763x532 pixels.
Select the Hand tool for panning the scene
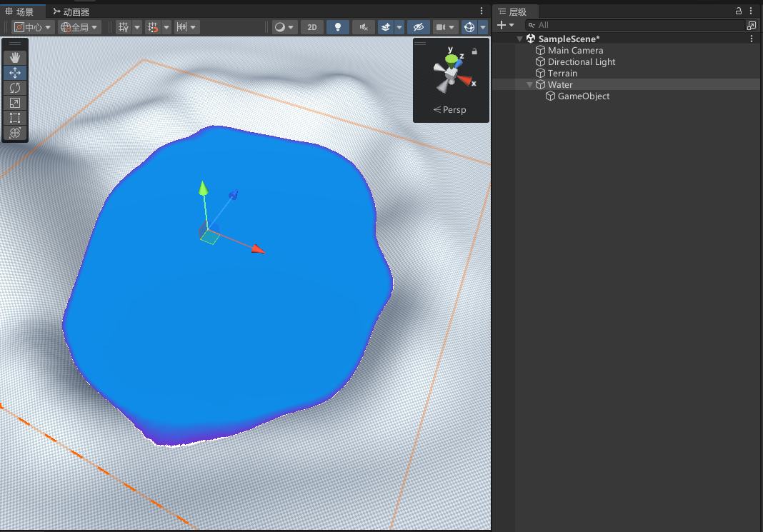[x=15, y=57]
